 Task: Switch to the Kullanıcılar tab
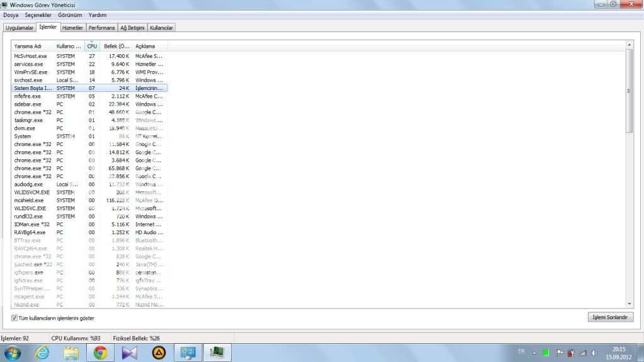(x=161, y=28)
